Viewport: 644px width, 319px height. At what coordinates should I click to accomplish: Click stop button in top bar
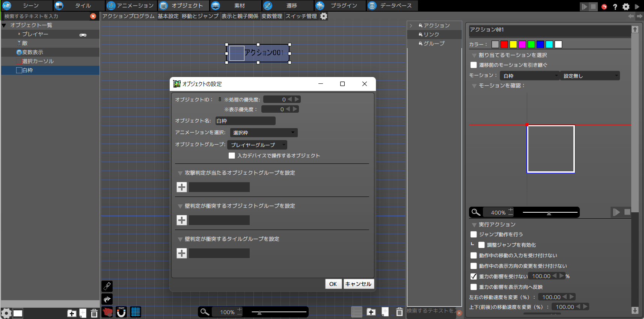[593, 6]
